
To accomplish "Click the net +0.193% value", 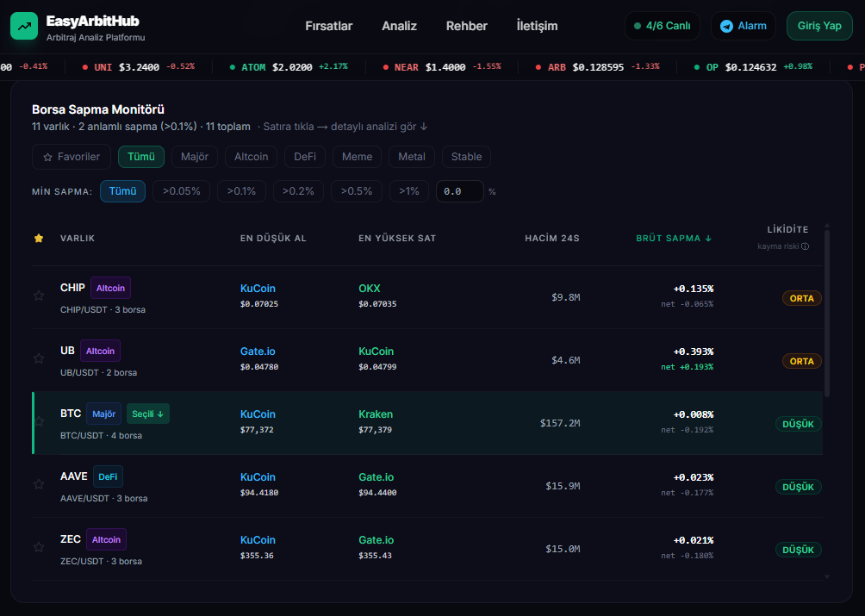I will 688,367.
